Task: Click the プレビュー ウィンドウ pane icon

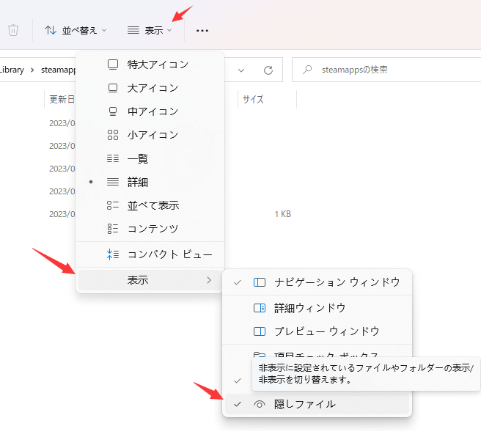Action: [260, 331]
